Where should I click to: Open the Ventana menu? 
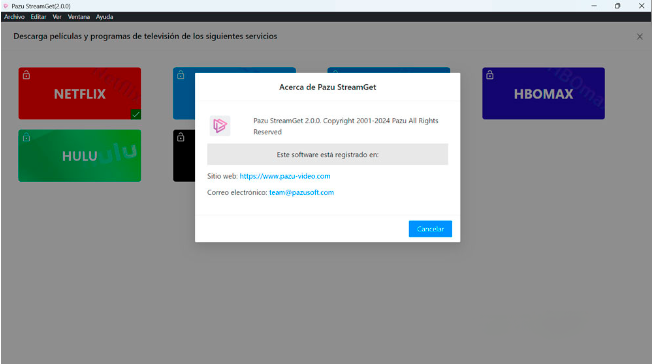[79, 17]
